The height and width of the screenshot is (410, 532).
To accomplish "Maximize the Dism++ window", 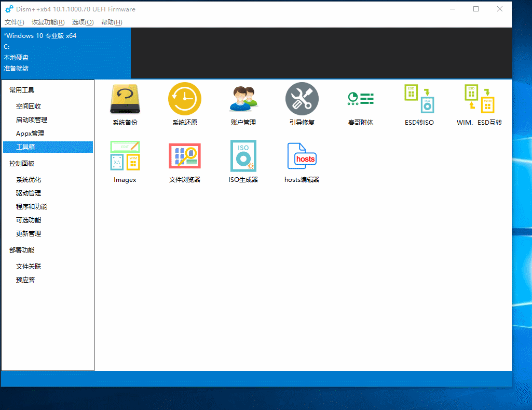I will pos(476,9).
